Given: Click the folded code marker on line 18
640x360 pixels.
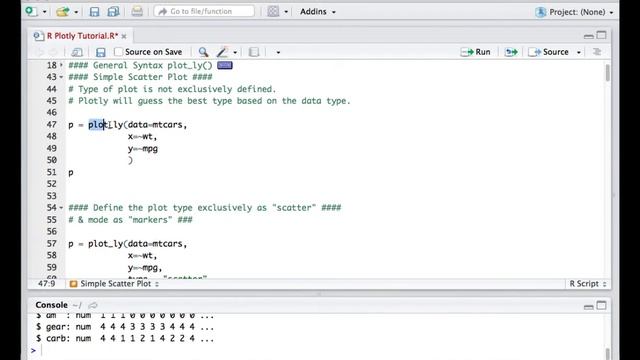Looking at the screenshot, I should [224, 65].
